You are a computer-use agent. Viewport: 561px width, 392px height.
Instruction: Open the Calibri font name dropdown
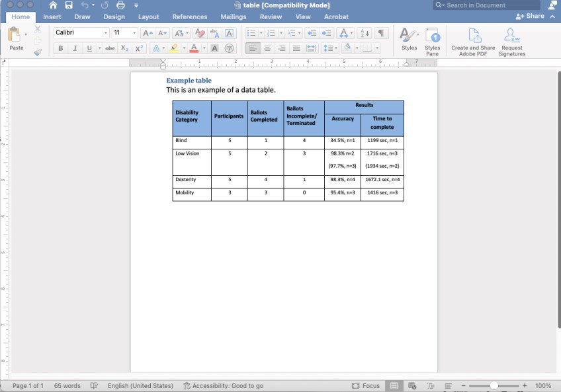point(105,33)
